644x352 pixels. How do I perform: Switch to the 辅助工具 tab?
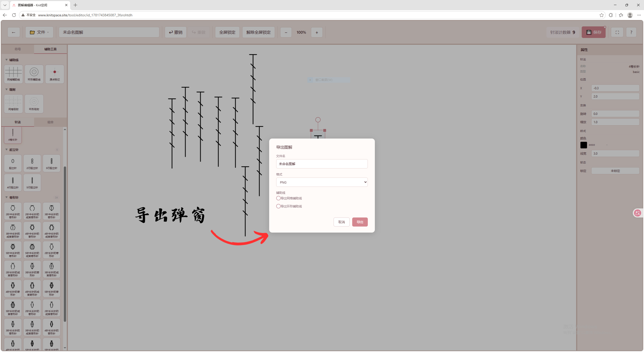click(x=50, y=49)
